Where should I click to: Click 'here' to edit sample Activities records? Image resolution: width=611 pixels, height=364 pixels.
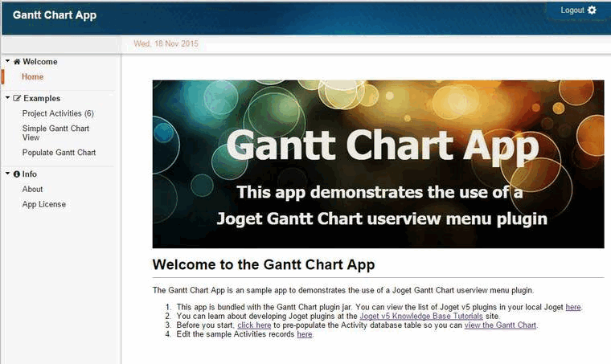[305, 334]
